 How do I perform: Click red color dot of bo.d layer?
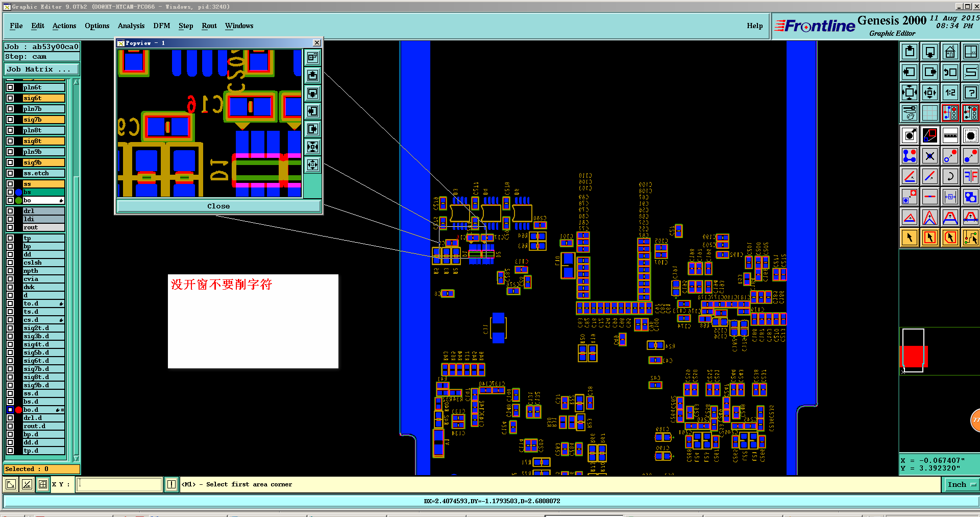coord(19,410)
